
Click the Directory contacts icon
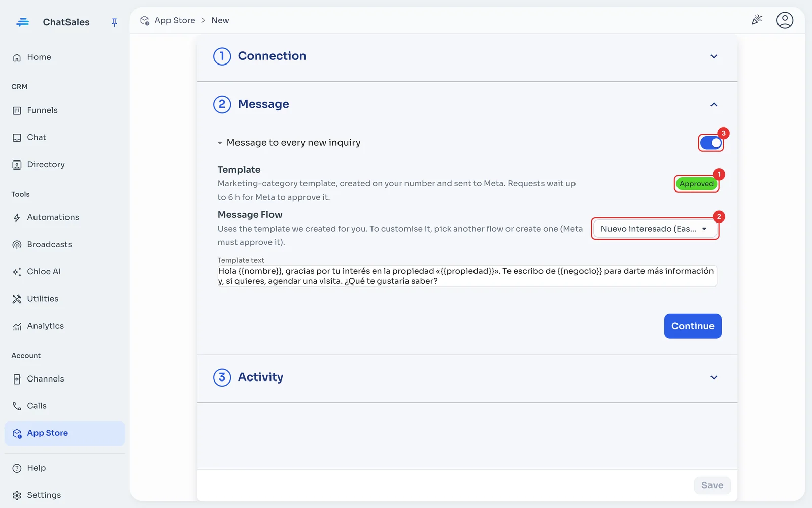pos(17,165)
